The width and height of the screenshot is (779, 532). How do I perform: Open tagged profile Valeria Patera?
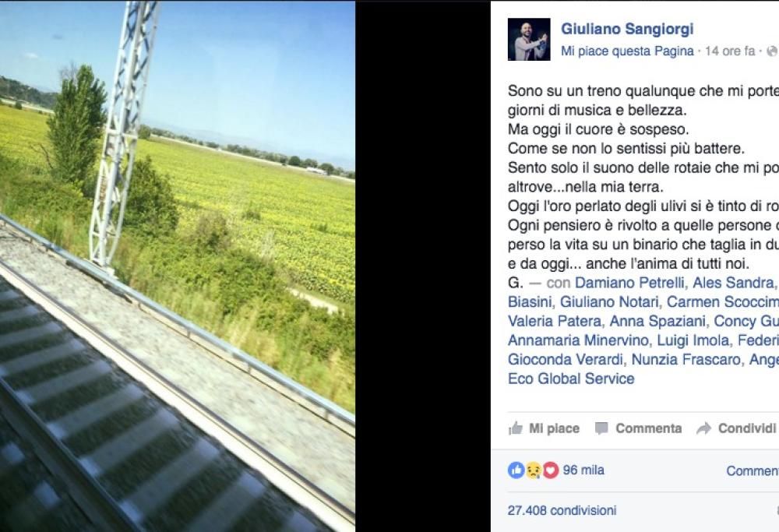(555, 322)
